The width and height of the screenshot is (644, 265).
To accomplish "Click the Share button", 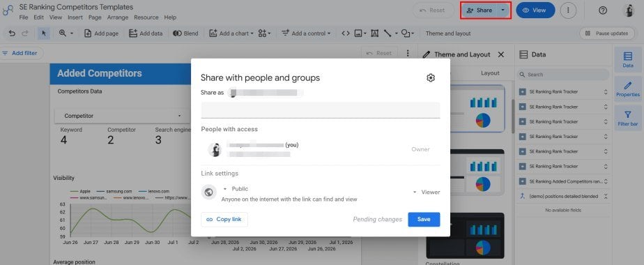I will 480,10.
